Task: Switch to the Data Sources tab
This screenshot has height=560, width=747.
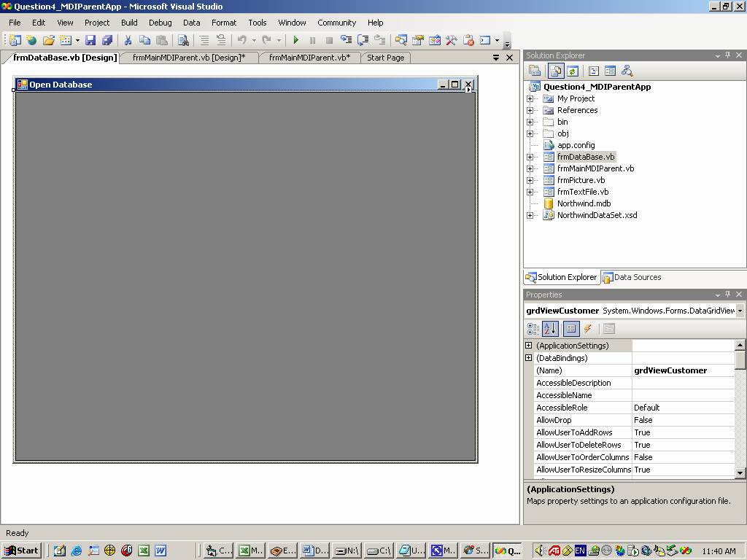Action: pos(632,277)
